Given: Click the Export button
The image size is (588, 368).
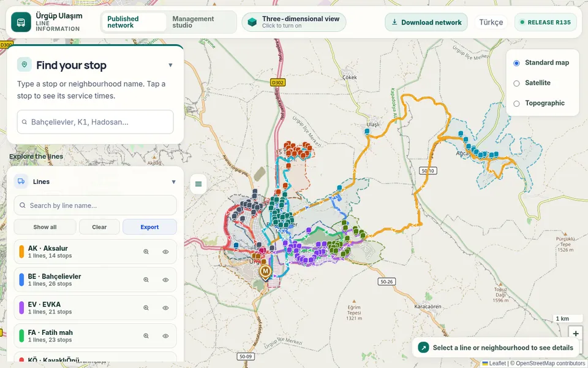Looking at the screenshot, I should 149,227.
